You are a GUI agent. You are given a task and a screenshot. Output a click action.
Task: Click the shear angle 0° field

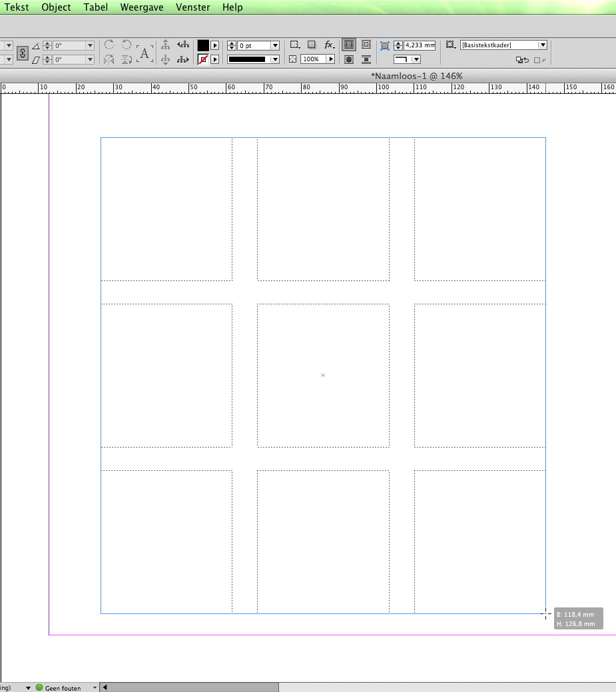click(69, 59)
